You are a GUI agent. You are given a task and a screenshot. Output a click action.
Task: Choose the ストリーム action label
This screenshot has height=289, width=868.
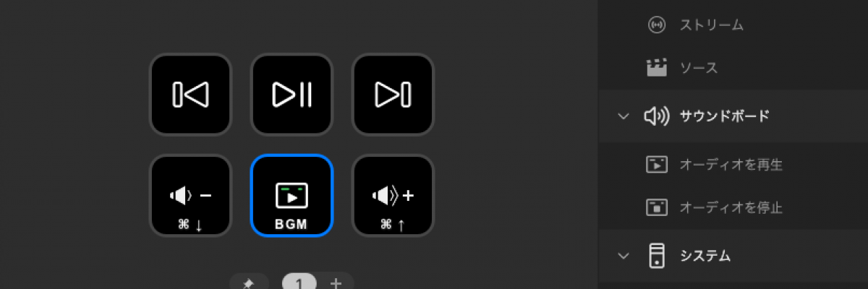tap(712, 25)
